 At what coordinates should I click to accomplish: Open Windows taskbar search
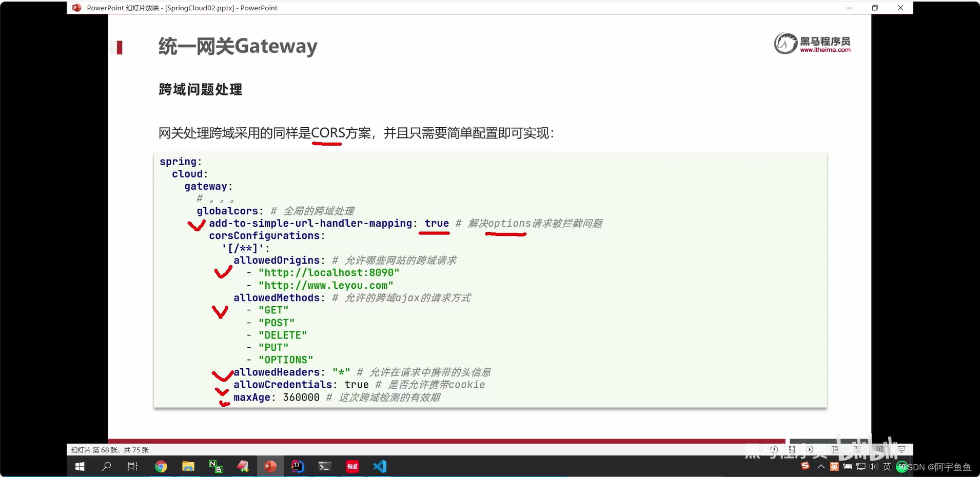click(x=106, y=466)
